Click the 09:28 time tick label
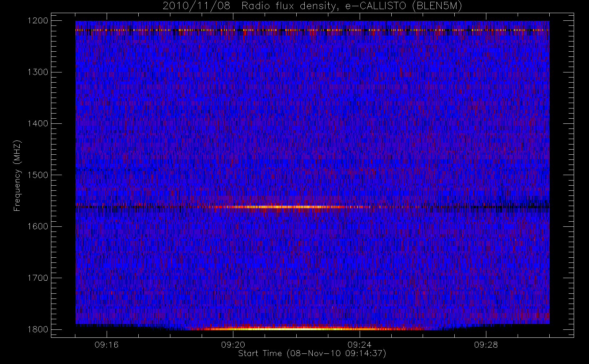Screen dimensions: 589x364 [486, 345]
